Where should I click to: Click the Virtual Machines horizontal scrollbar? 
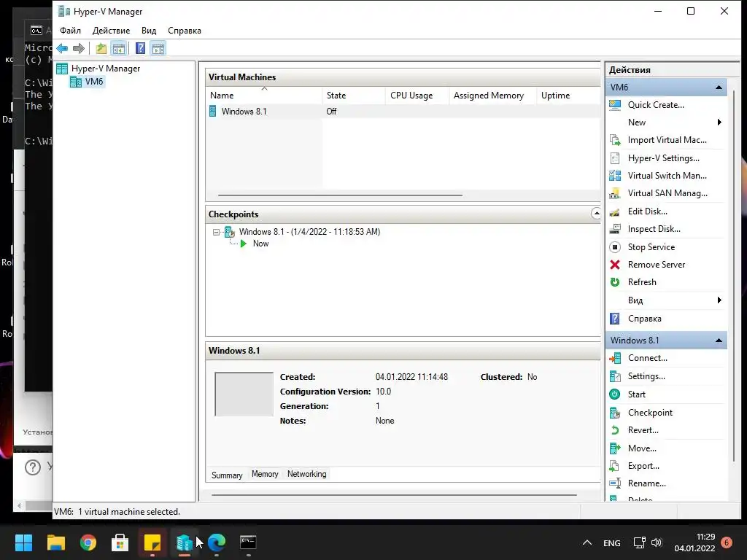[340, 195]
